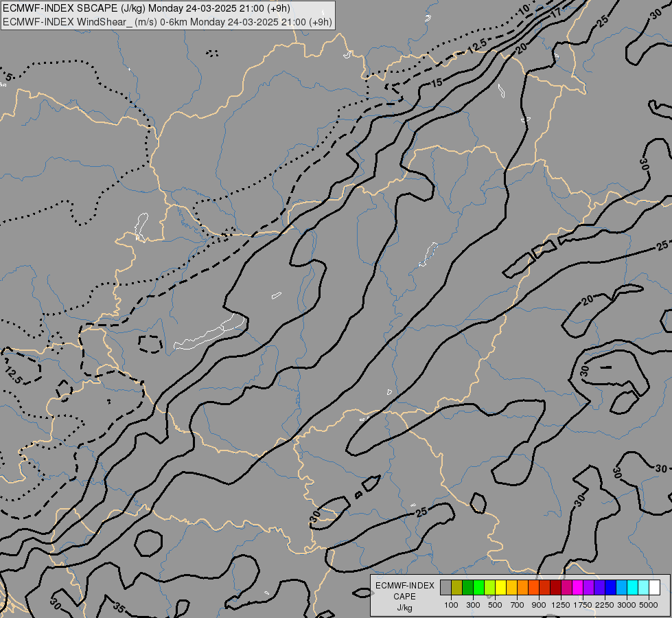This screenshot has width=672, height=618.
Task: Click the ECMWF-INDEX text in the legend box
Action: pos(405,586)
